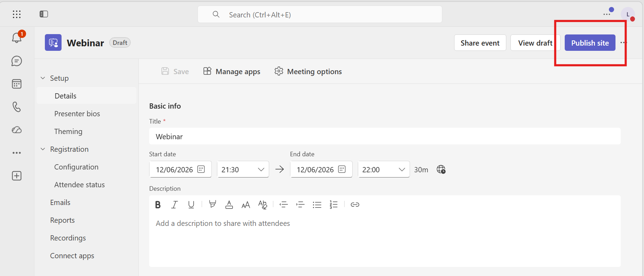Save the webinar details
Image resolution: width=644 pixels, height=276 pixels.
175,71
